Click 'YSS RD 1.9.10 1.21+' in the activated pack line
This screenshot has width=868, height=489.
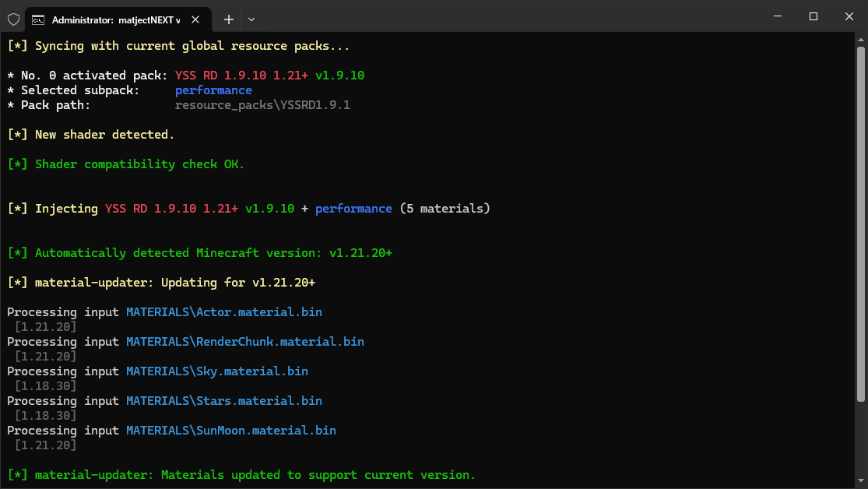coord(241,76)
